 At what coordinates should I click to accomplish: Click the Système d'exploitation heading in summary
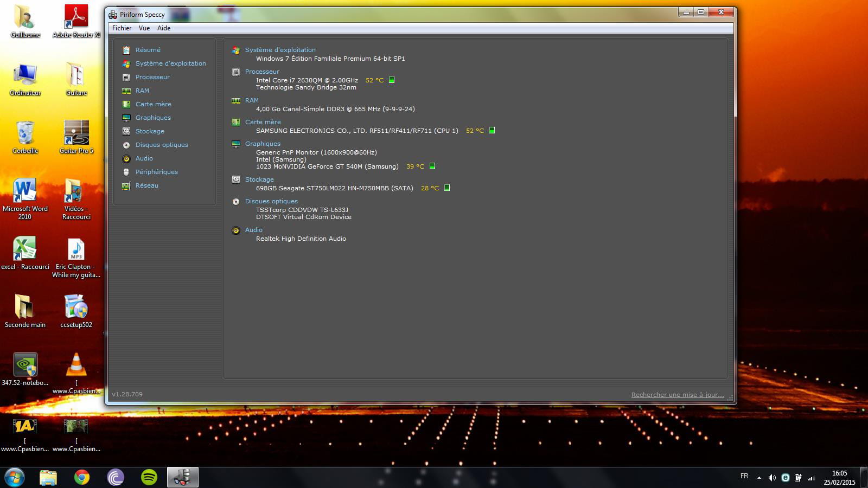pos(280,50)
